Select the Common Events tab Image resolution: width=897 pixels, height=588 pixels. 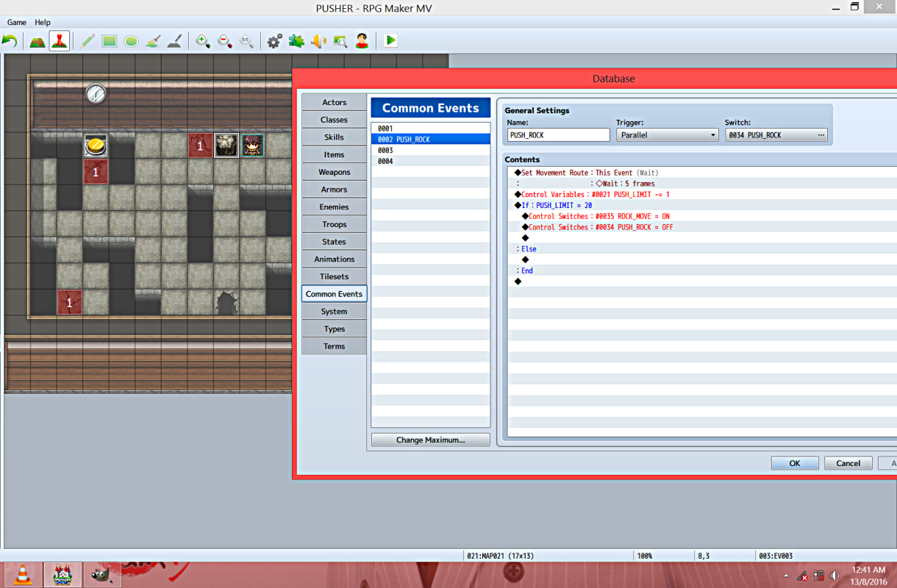[x=334, y=294]
